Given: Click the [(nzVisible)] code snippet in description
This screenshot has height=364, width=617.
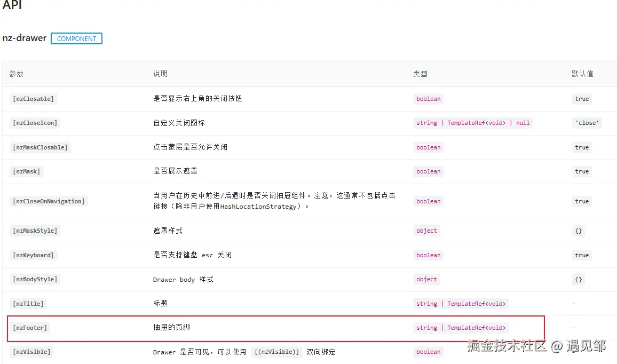Looking at the screenshot, I should pyautogui.click(x=276, y=352).
